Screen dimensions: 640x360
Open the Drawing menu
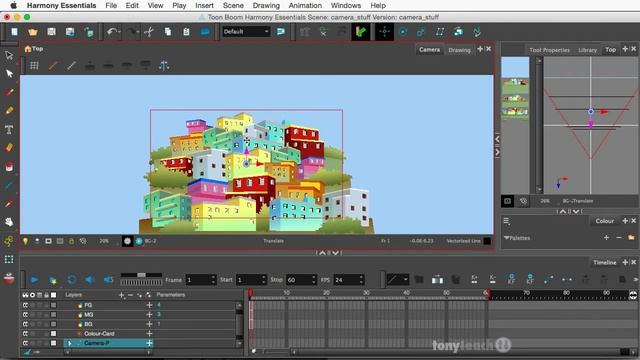pyautogui.click(x=266, y=6)
